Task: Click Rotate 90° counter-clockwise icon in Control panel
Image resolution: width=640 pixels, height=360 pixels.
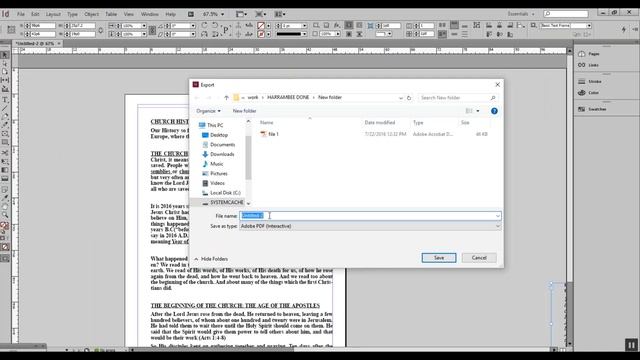Action: point(215,25)
